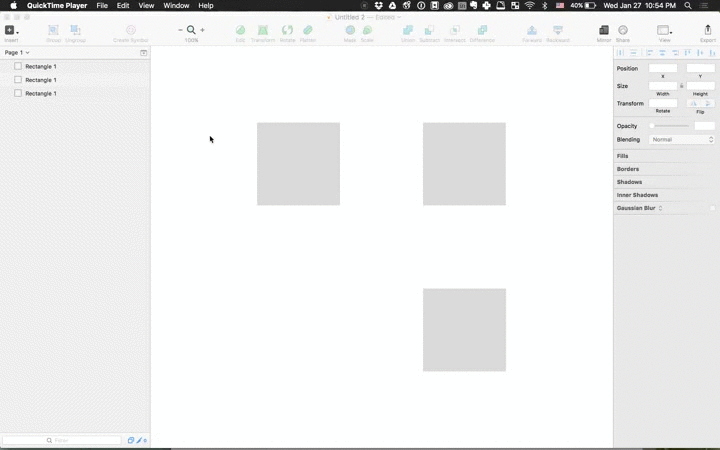Click align bottom icon in inspector

(x=713, y=53)
